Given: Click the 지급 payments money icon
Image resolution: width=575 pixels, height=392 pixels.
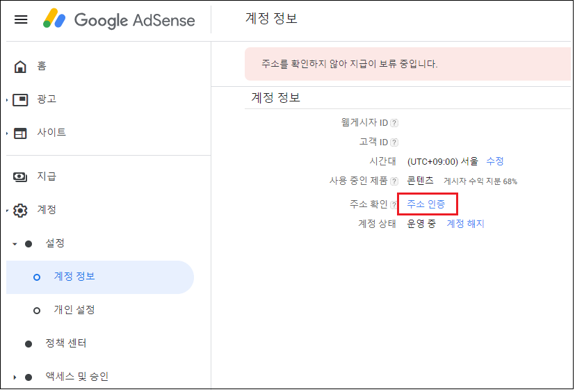Looking at the screenshot, I should click(x=20, y=177).
